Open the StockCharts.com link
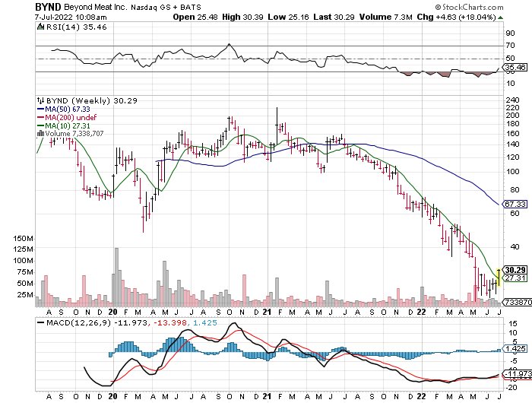 (473, 7)
